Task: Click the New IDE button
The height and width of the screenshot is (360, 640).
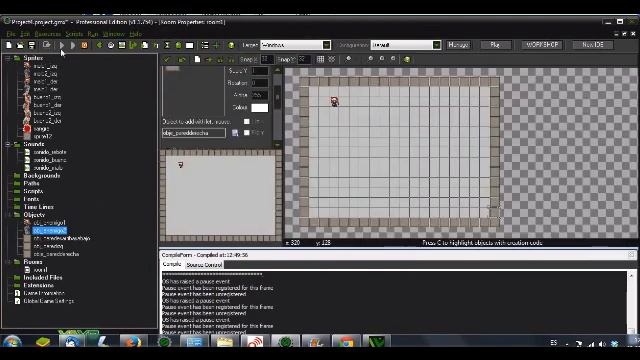Action: 593,45
